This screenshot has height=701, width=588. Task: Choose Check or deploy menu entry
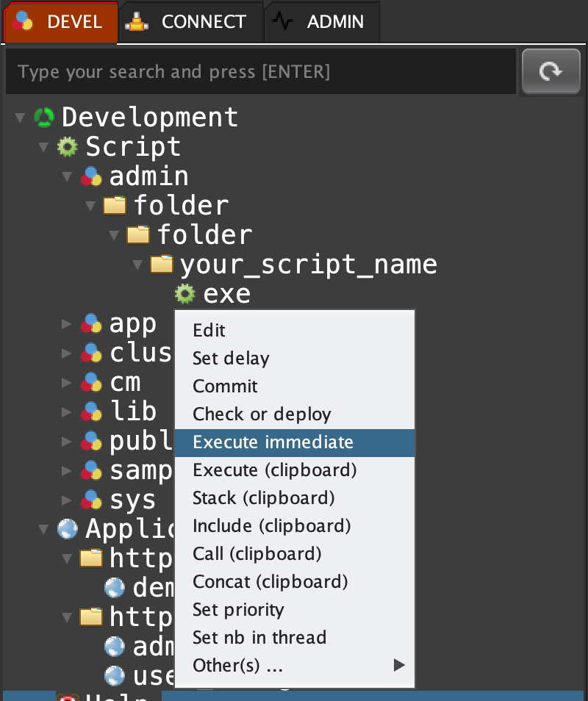(x=262, y=414)
